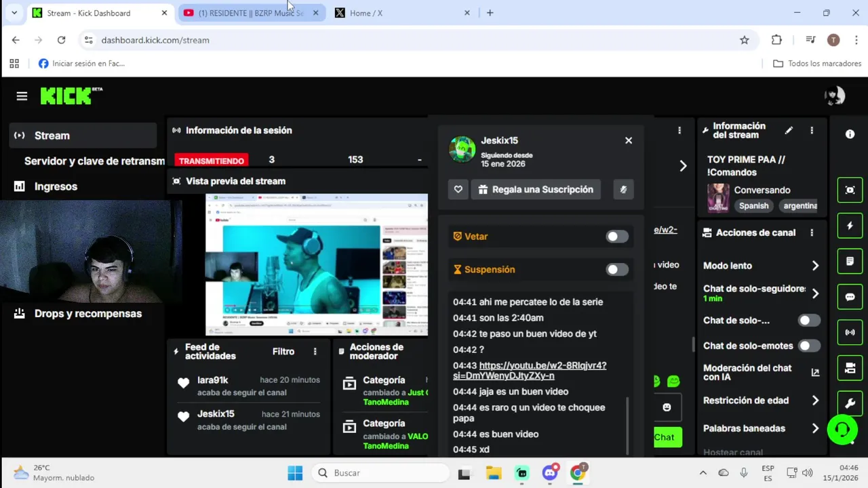868x488 pixels.
Task: Open the Windows Start menu
Action: (295, 473)
